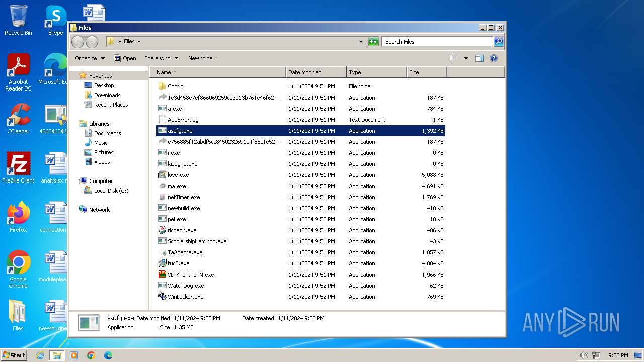The image size is (644, 362).
Task: Open Explorer help button
Action: click(494, 58)
